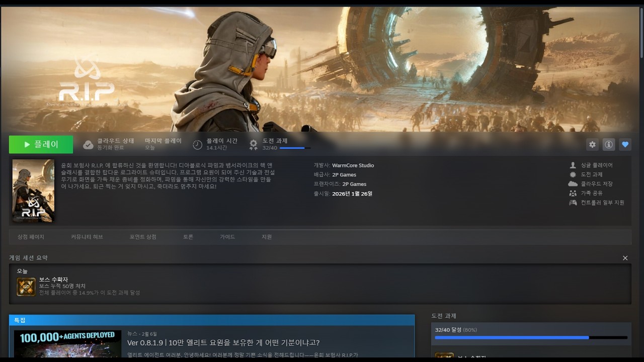Click the 2P Games publisher link

click(344, 175)
